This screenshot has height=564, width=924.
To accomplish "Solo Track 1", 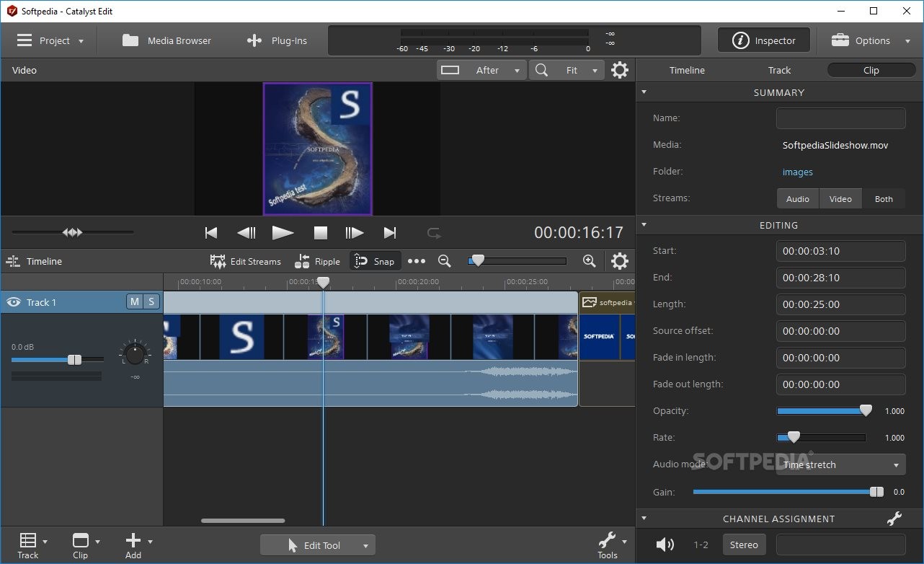I will point(151,301).
